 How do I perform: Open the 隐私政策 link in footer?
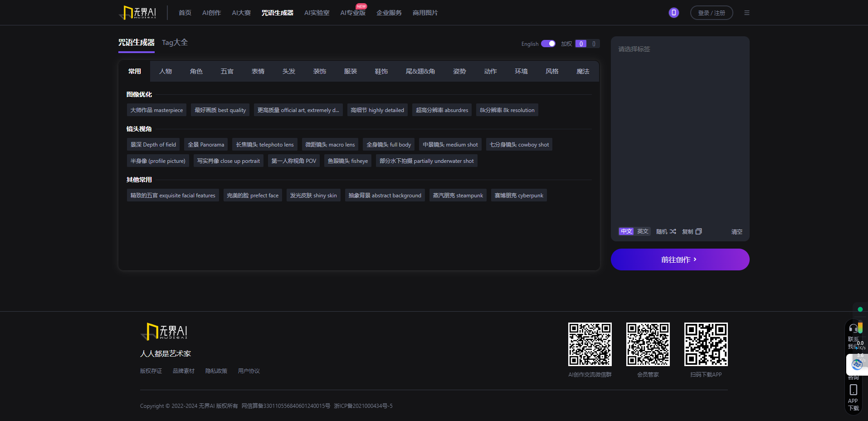pyautogui.click(x=216, y=371)
